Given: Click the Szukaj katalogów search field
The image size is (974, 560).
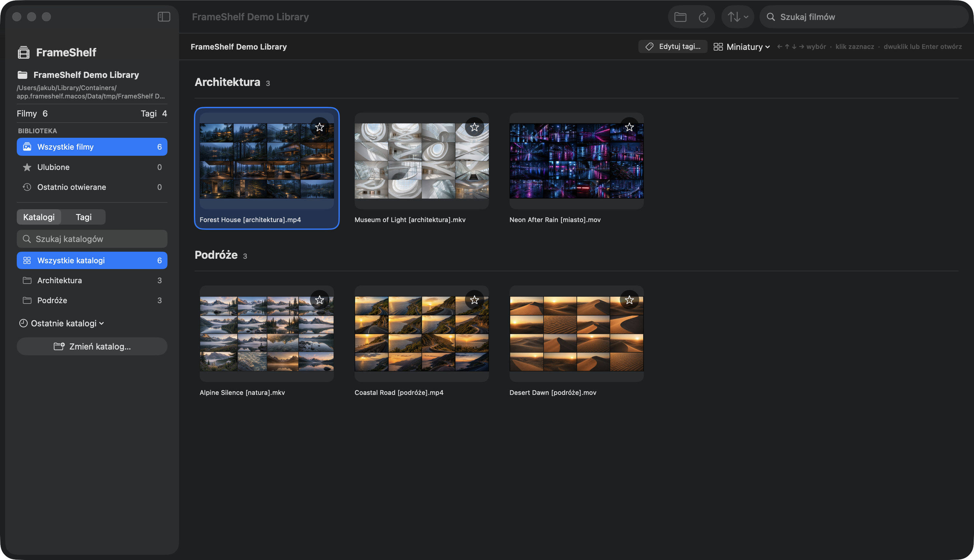Looking at the screenshot, I should [x=92, y=239].
